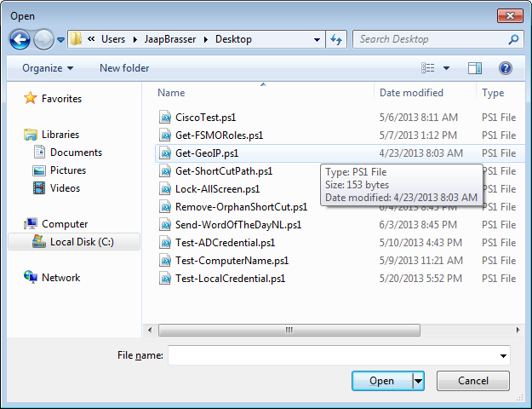Toggle the preview pane icon
Image resolution: width=532 pixels, height=409 pixels.
tap(475, 68)
